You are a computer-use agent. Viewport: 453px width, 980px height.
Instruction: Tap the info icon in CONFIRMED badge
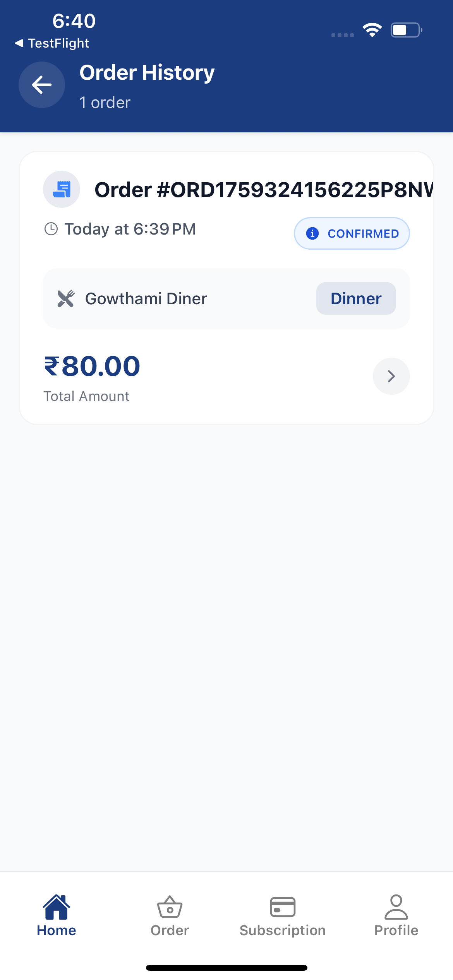pyautogui.click(x=312, y=233)
